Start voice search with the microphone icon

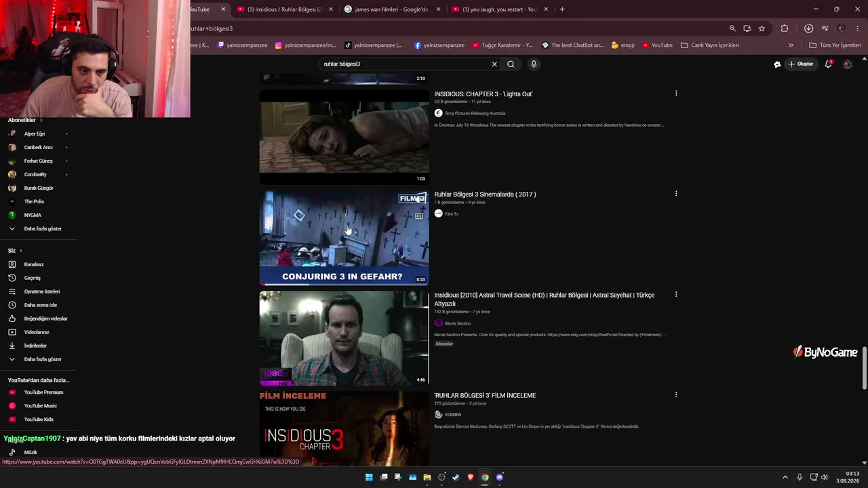534,64
